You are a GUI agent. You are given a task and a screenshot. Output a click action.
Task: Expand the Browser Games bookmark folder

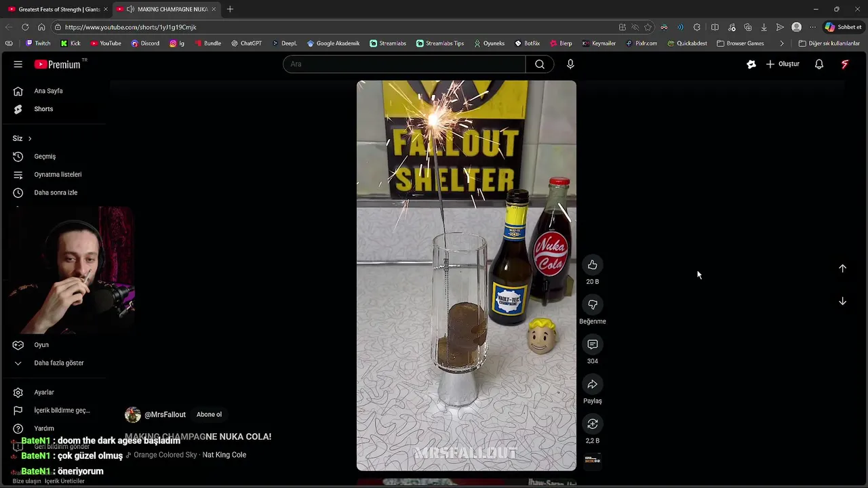(741, 43)
